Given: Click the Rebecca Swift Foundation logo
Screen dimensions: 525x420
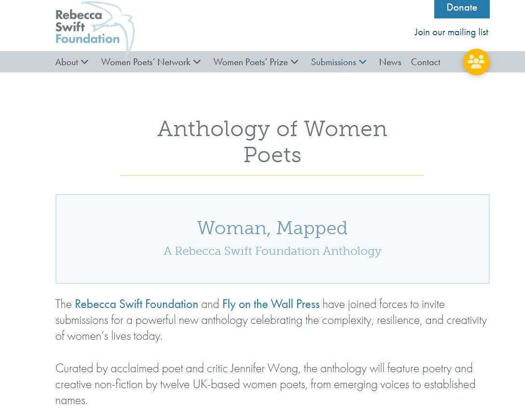Looking at the screenshot, I should tap(95, 29).
